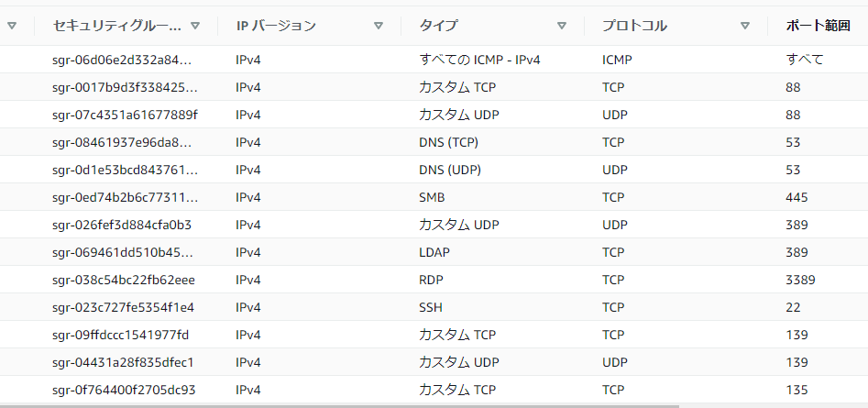
Task: Click the プロトコル column header label
Action: pyautogui.click(x=634, y=26)
